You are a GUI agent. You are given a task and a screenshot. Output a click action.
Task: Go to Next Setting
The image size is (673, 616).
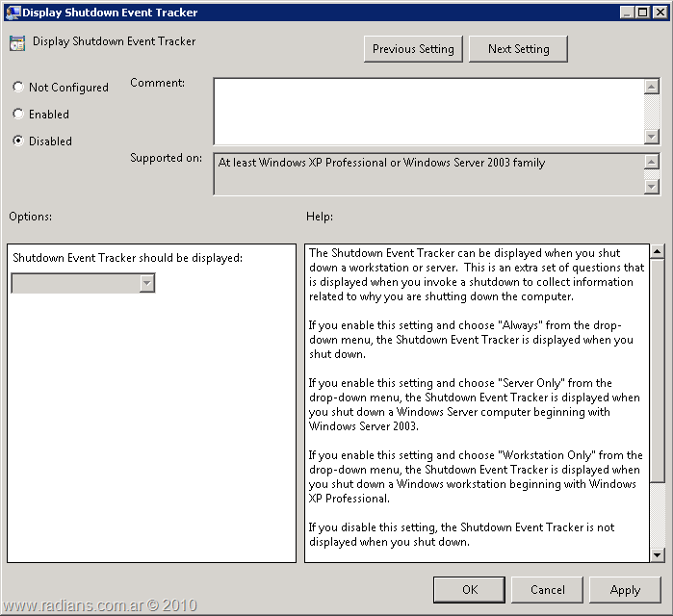pos(518,49)
